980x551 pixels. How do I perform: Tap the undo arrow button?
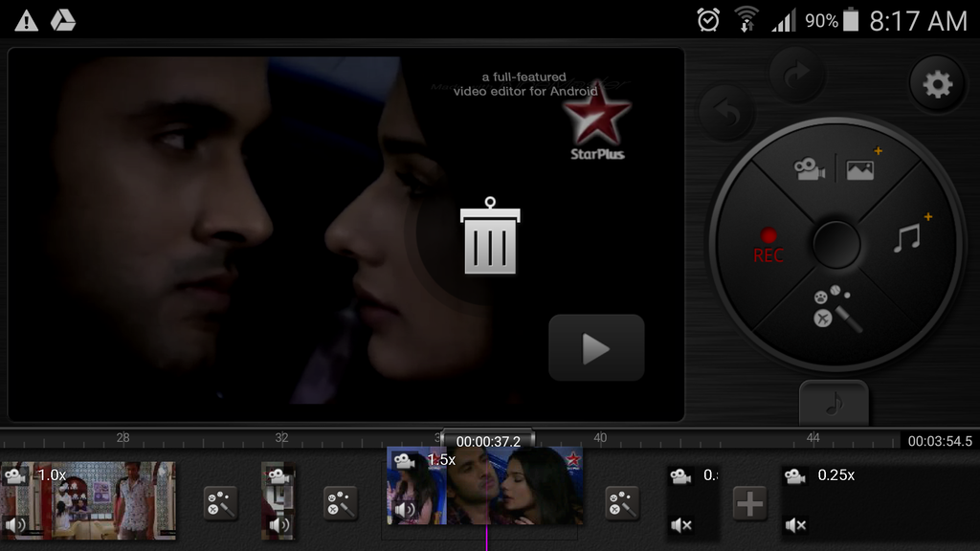click(727, 113)
